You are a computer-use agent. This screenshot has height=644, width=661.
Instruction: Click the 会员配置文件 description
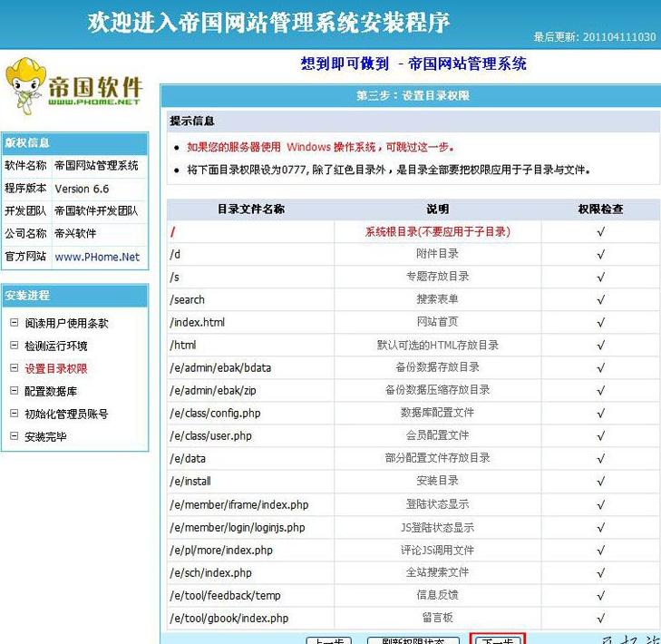click(438, 435)
